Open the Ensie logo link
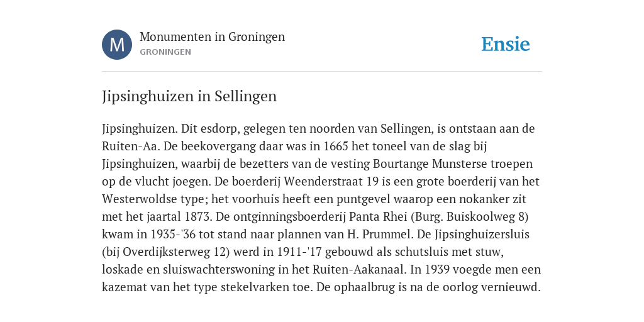Screen dimensions: 644x322 pos(506,44)
